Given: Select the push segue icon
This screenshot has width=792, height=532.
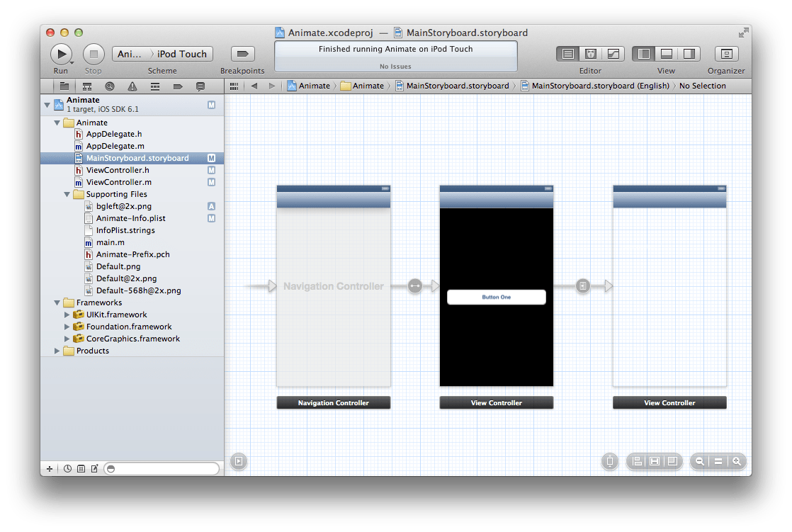Looking at the screenshot, I should coord(583,286).
